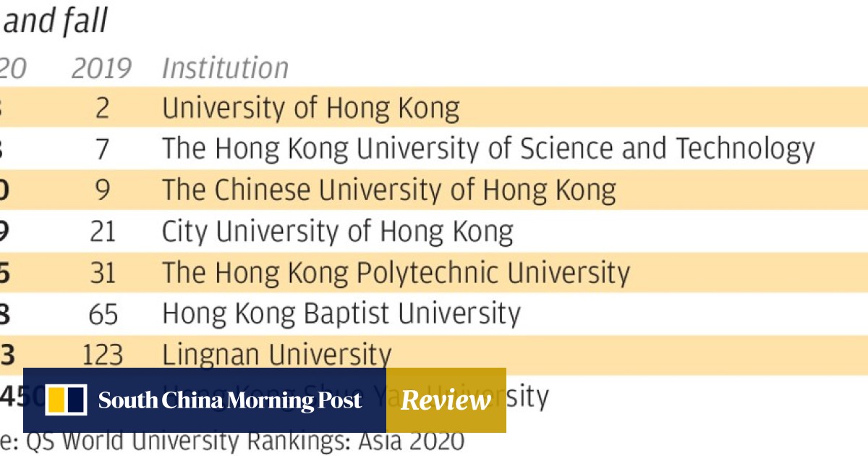This screenshot has width=868, height=456.
Task: Click the yellow Review badge
Action: coord(446,400)
